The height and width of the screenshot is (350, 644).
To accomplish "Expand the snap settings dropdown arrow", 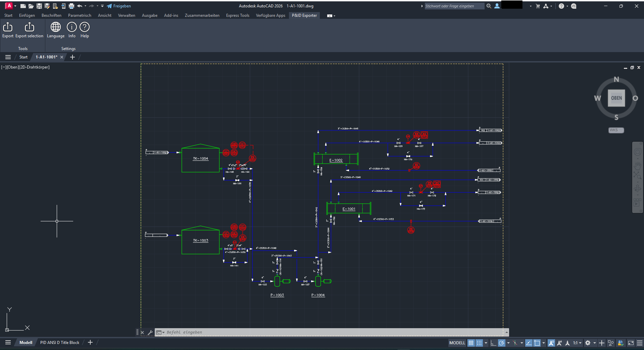I will point(486,343).
